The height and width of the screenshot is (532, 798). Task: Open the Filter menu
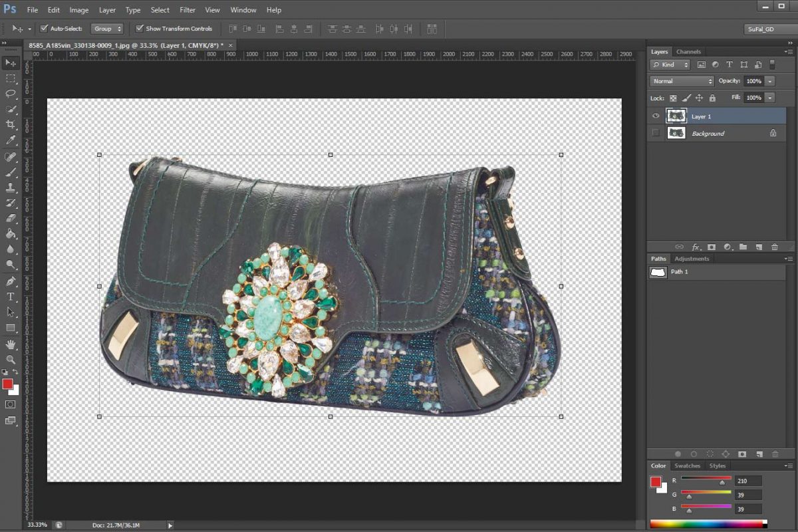pos(187,9)
